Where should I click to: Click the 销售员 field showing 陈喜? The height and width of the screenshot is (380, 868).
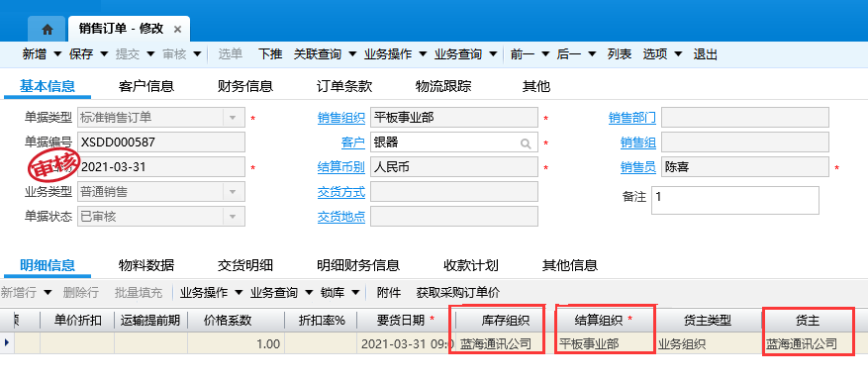point(745,167)
